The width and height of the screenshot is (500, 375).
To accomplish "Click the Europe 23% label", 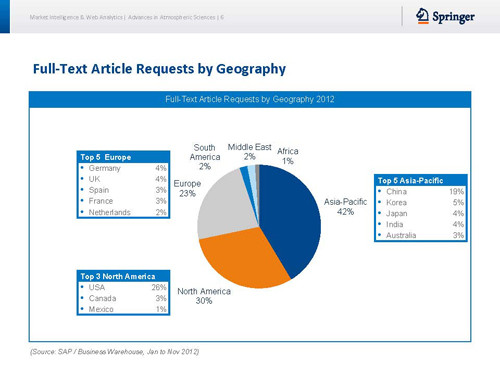I will point(187,188).
